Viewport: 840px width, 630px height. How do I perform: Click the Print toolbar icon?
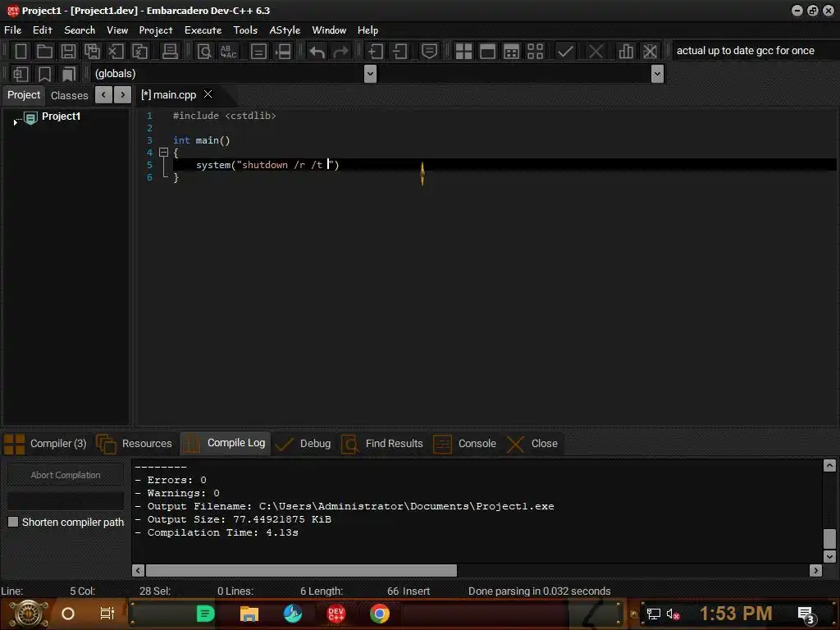coord(170,52)
